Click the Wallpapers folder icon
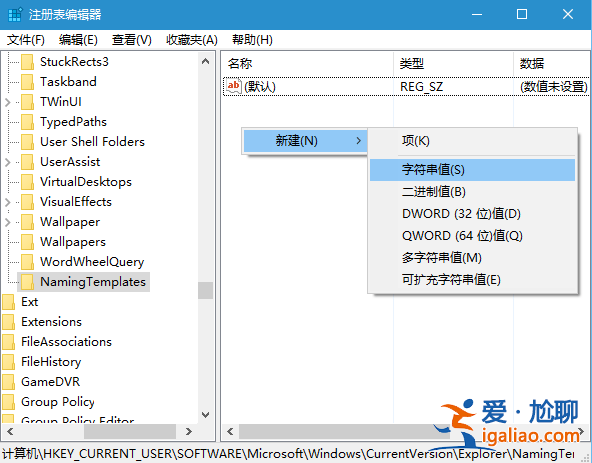 pos(28,242)
